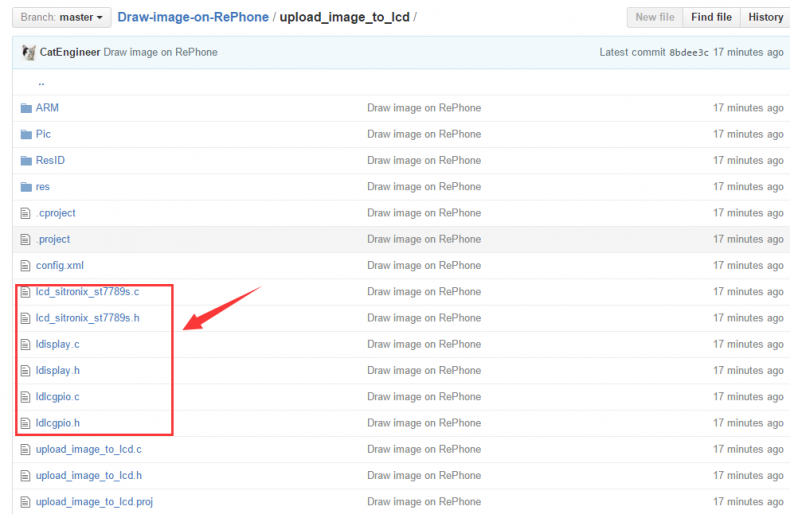Click the CatEngineer avatar image
790x514 pixels.
pyautogui.click(x=29, y=52)
